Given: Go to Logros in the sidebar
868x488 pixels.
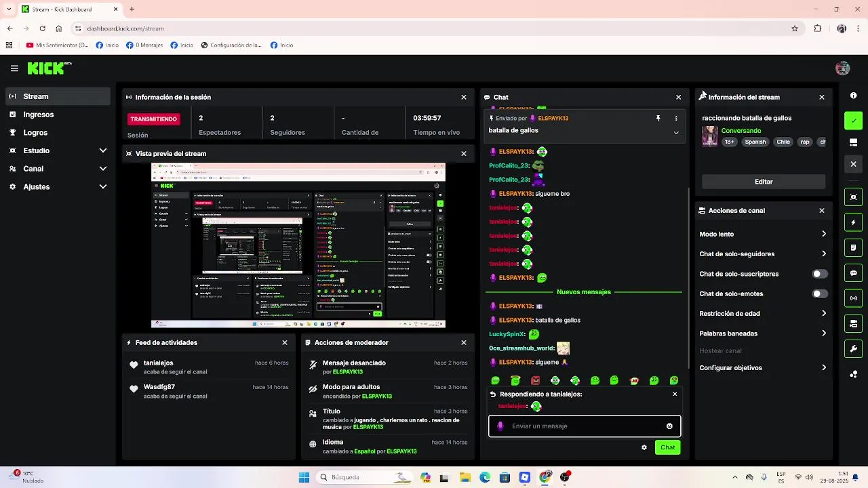Looking at the screenshot, I should point(58,133).
